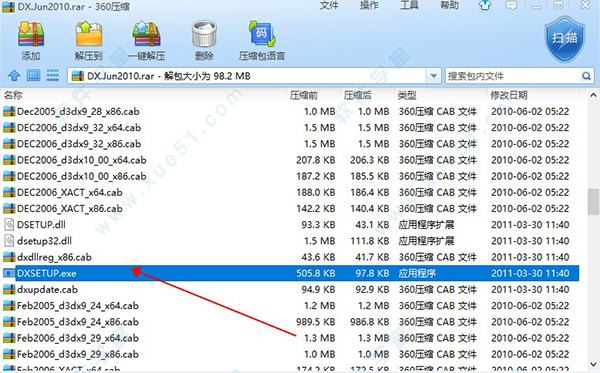The width and height of the screenshot is (600, 373).
Task: Click the 压缩包语言 archive language icon
Action: point(262,34)
